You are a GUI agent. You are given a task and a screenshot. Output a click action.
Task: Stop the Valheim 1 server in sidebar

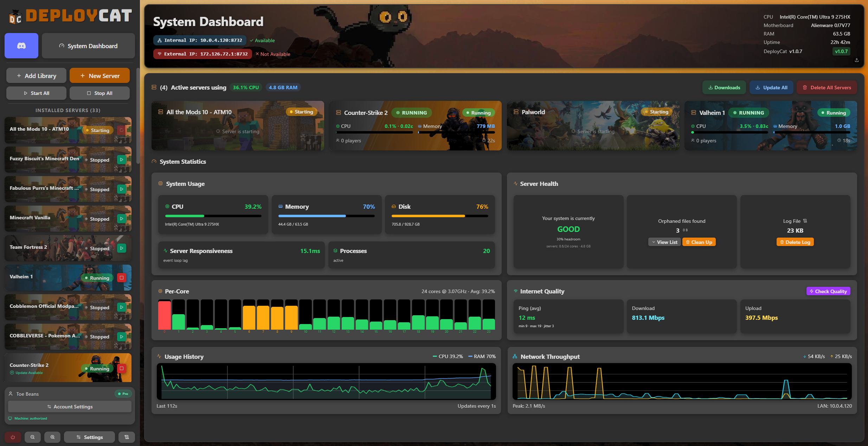pos(122,278)
